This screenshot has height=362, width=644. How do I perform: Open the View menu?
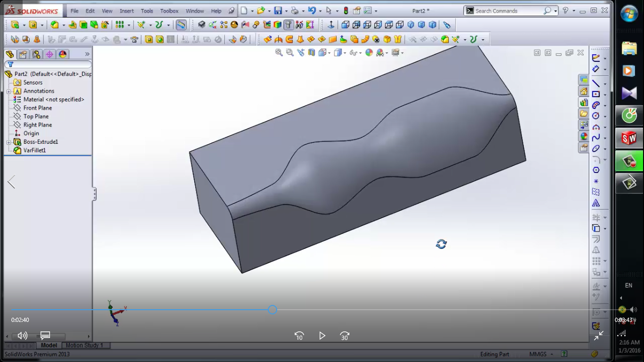pos(107,11)
